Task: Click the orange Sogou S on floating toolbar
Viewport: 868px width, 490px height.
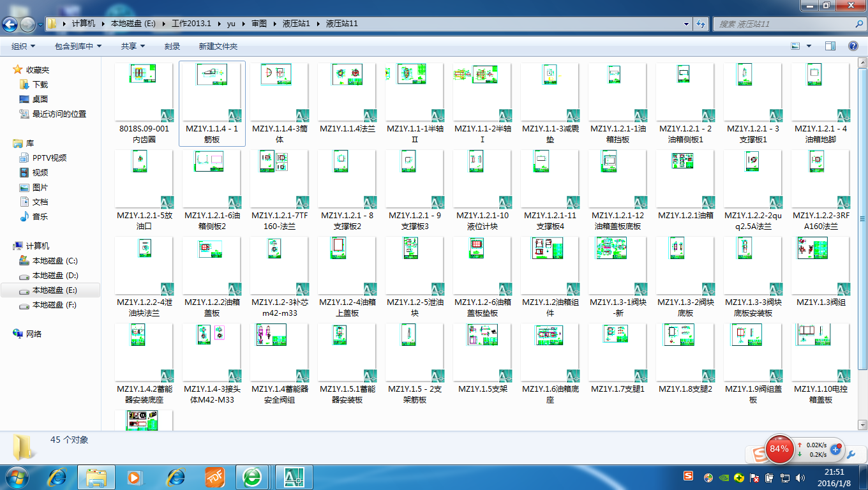Action: tap(758, 454)
